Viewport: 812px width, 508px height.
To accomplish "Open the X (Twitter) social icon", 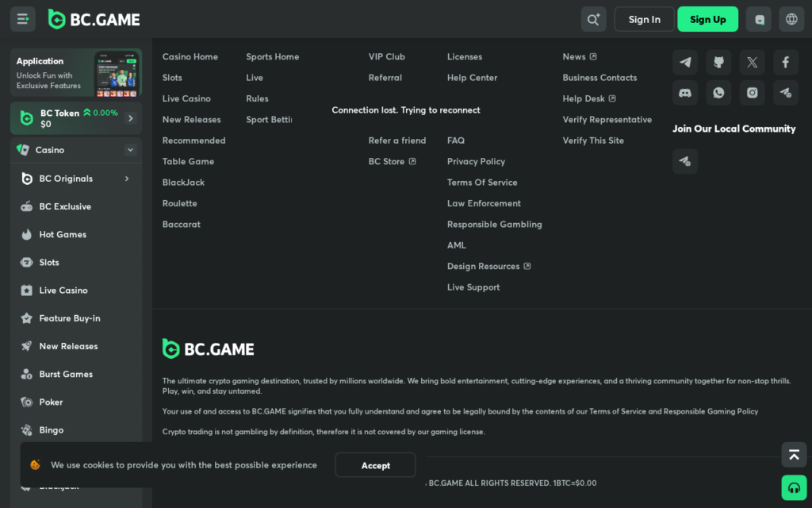I will pos(752,62).
